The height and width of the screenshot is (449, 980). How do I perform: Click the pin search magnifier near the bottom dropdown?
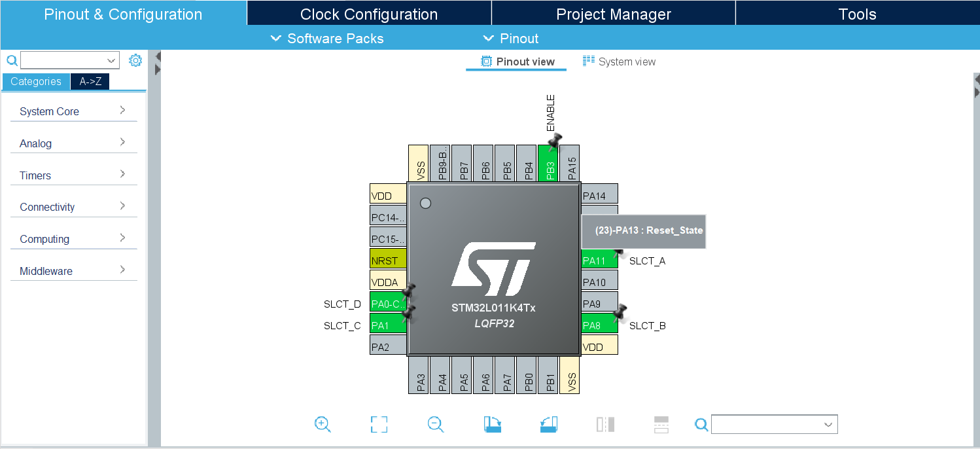coord(701,424)
